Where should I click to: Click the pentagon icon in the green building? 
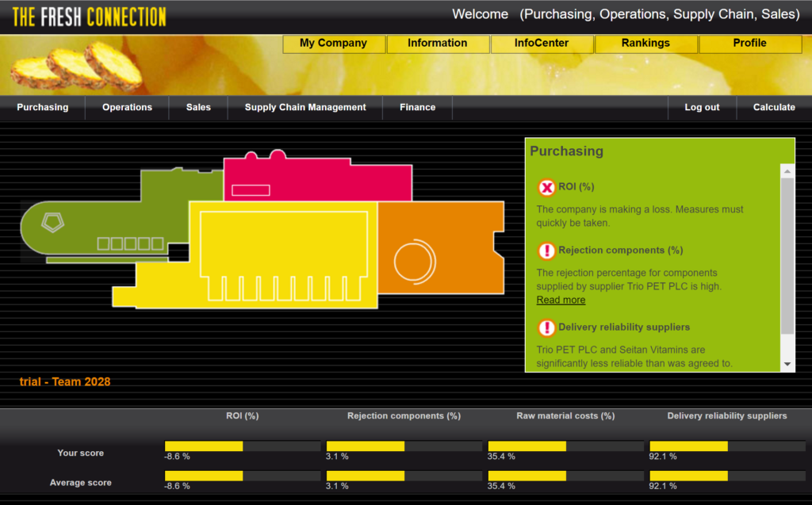(x=53, y=222)
